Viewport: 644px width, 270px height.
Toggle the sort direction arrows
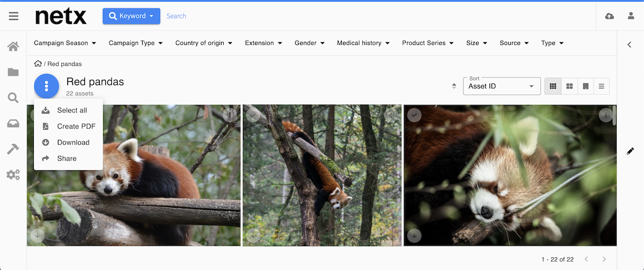coord(454,86)
